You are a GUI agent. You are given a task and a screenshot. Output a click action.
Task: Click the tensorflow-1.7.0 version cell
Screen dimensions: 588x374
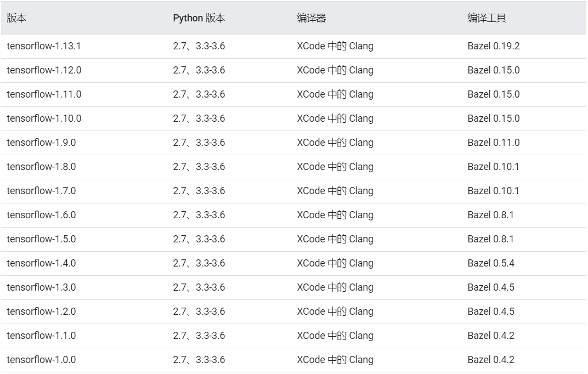[41, 191]
